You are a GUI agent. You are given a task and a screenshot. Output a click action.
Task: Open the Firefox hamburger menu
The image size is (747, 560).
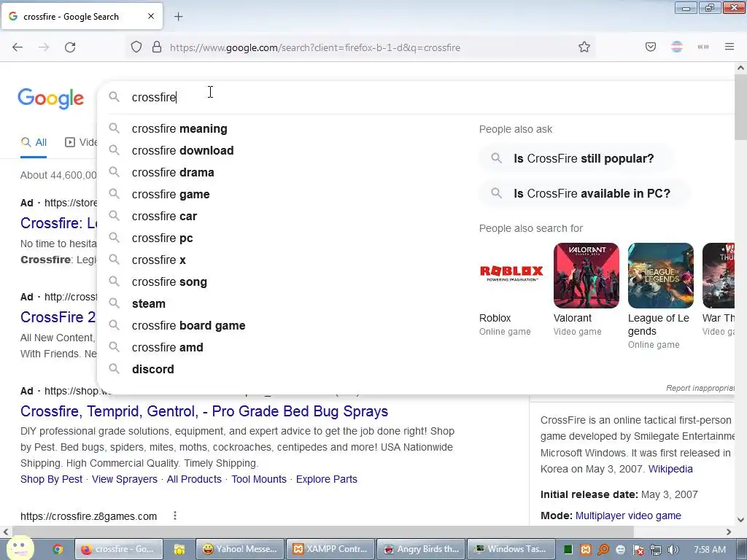click(x=729, y=47)
